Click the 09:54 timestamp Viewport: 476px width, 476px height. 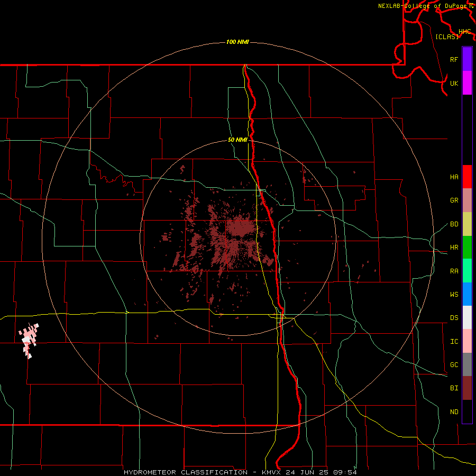pyautogui.click(x=345, y=472)
